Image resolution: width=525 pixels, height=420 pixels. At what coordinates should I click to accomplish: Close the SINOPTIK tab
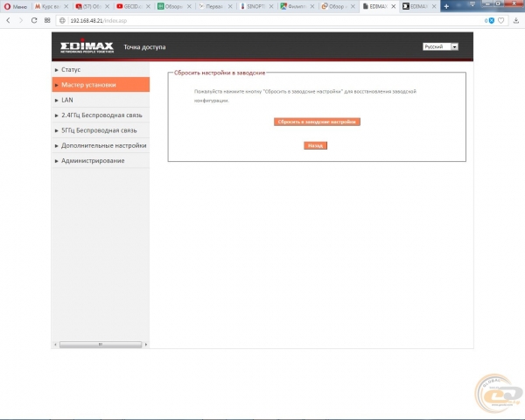click(x=271, y=6)
